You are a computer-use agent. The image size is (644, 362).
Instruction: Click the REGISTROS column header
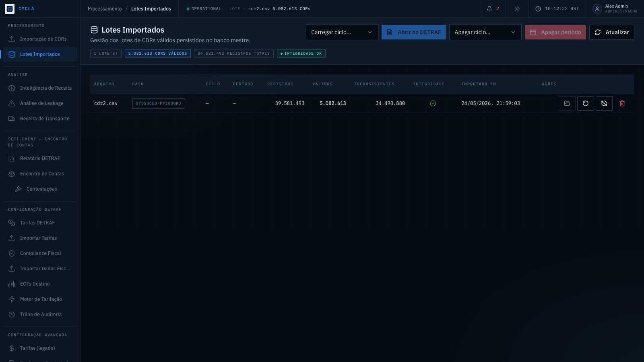[281, 84]
